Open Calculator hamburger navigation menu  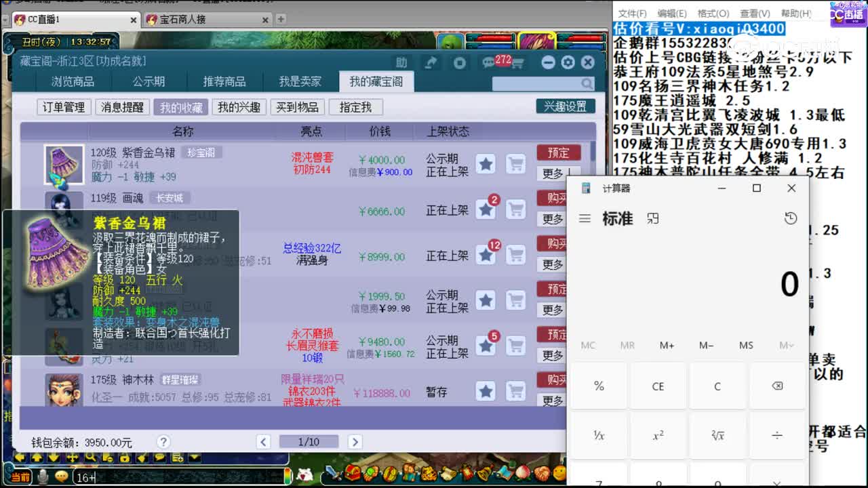point(585,219)
